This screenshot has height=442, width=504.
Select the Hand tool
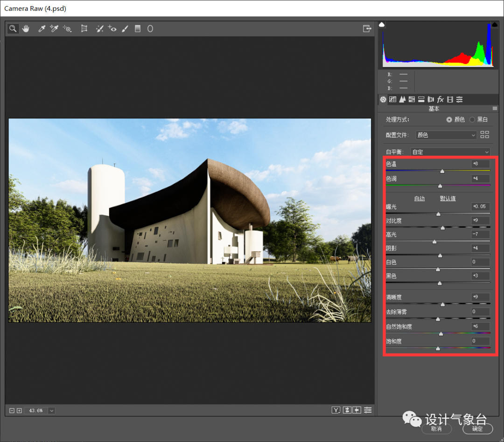(x=26, y=28)
